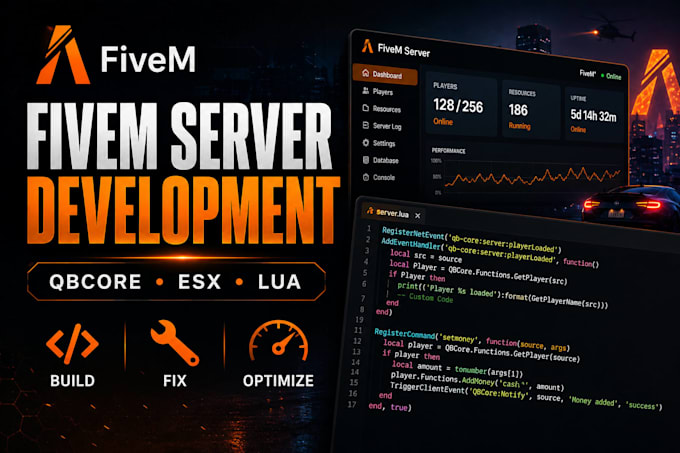
Task: Click the 'PERFORMANCE' heading text
Action: click(x=448, y=150)
